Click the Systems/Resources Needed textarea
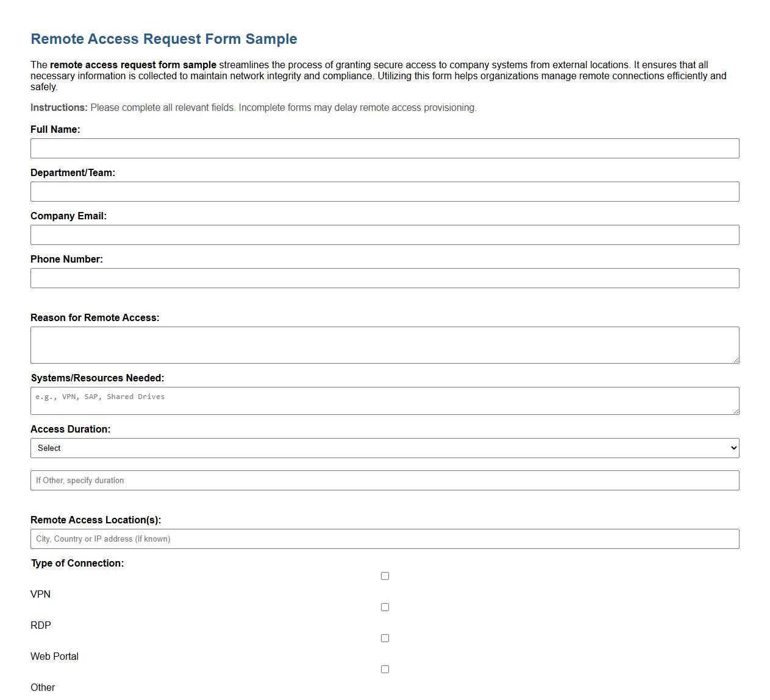This screenshot has width=770, height=700. click(384, 400)
